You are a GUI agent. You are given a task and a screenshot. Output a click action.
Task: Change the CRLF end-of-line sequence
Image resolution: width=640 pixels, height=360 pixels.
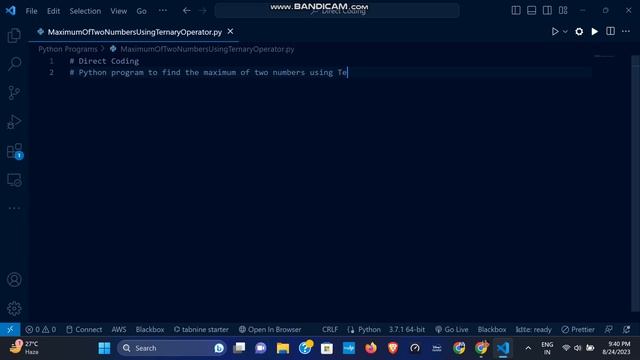point(330,329)
